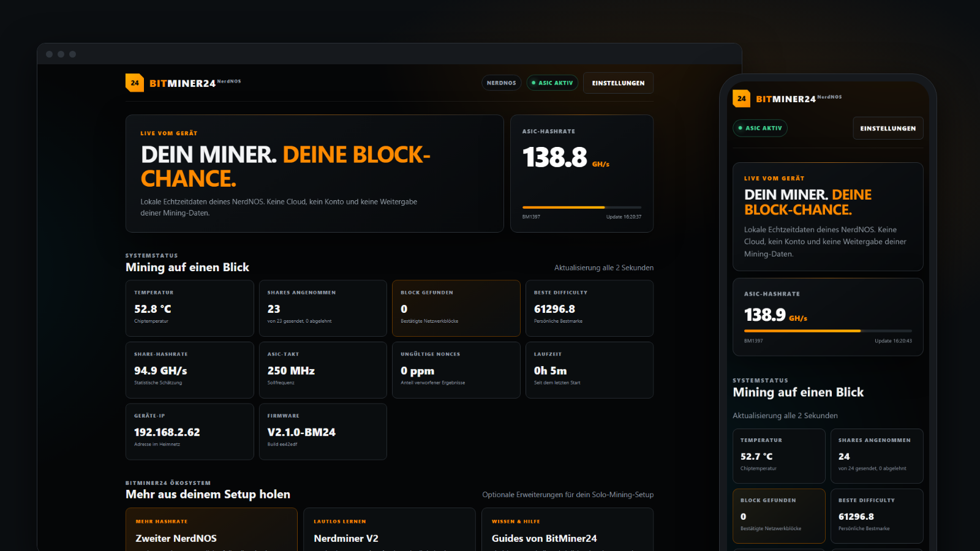Click the SHARE-HASHRATE value 94.9 GH/s
This screenshot has width=980, height=551.
(x=160, y=371)
